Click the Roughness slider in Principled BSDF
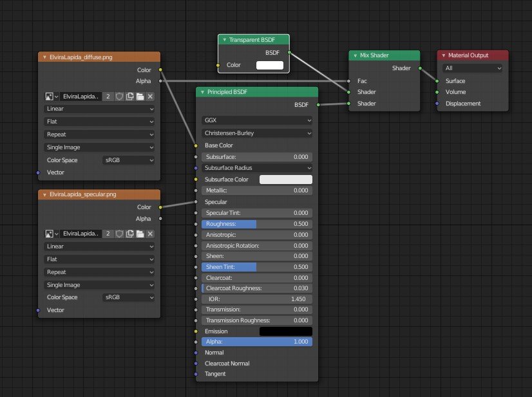 257,224
